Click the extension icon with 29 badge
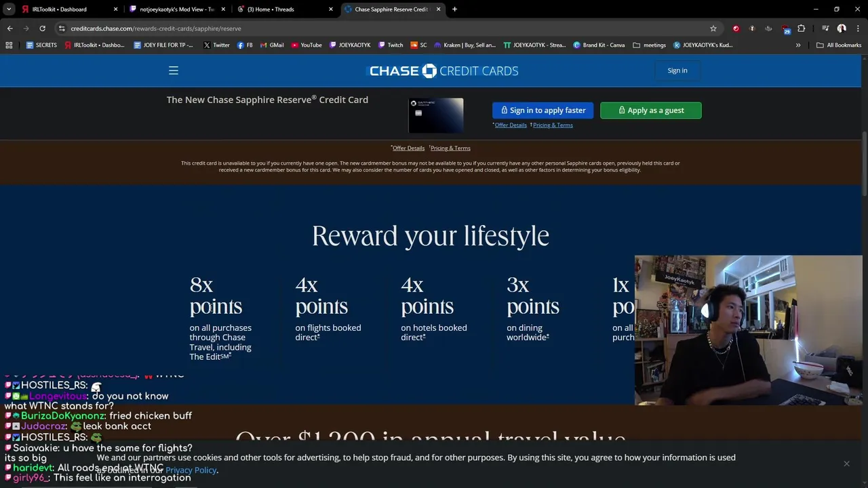 click(x=785, y=29)
